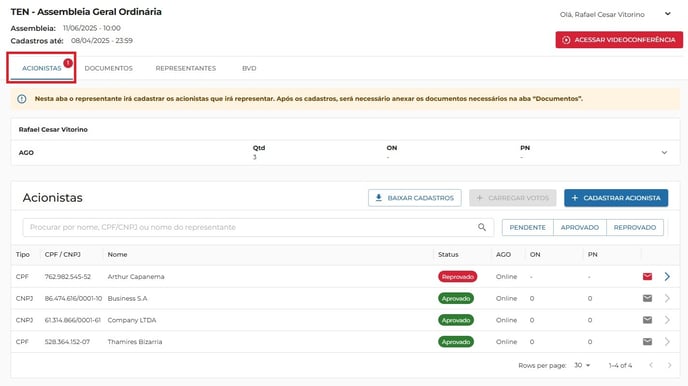Click red mail icon for Arthur Capanema
Viewport: 688px width, 386px height.
(x=647, y=276)
